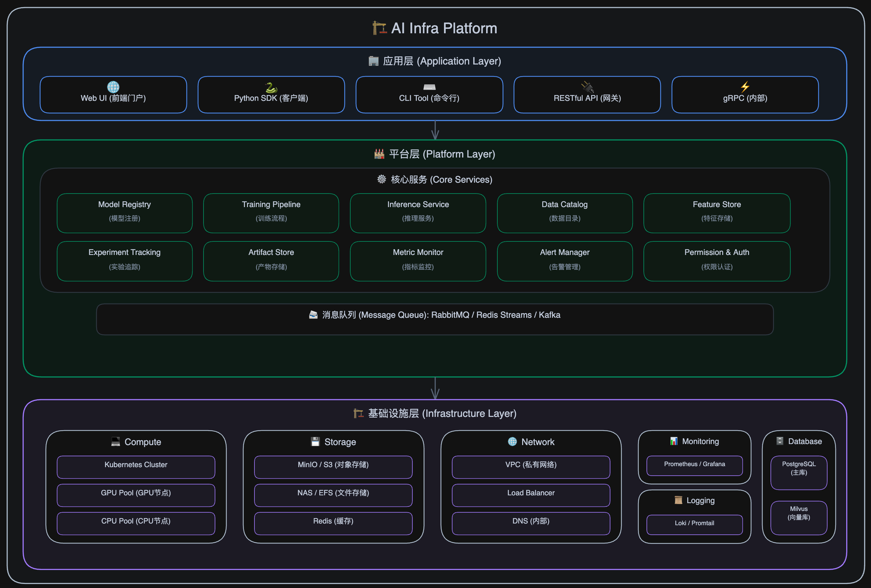
Task: Click the AI Infra Platform title text
Action: point(444,28)
